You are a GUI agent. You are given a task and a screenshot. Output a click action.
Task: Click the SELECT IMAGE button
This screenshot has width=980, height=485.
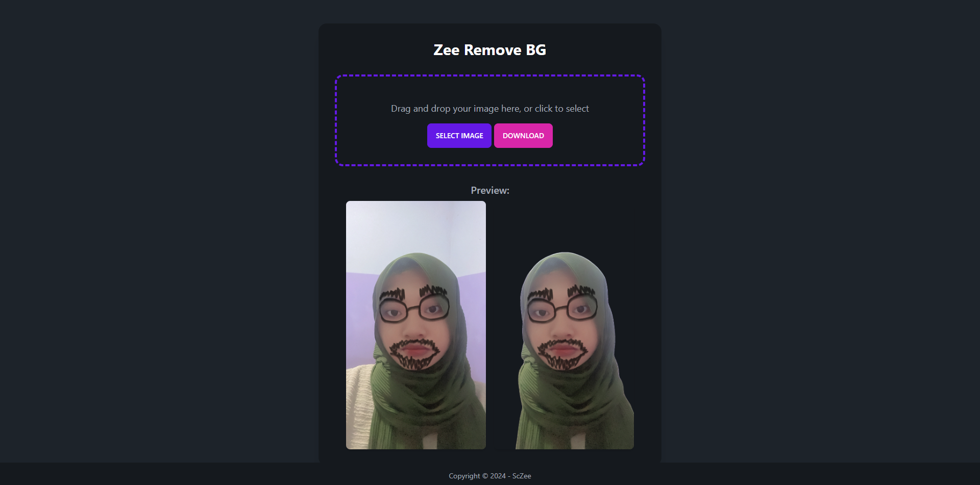[459, 136]
